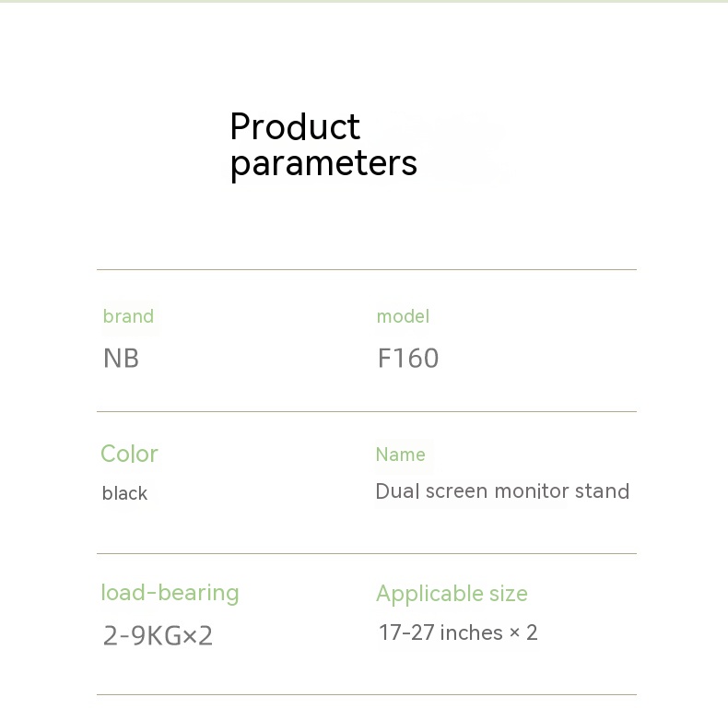Image resolution: width=728 pixels, height=709 pixels.
Task: Click the divider between Color and load-bearing rows
Action: point(366,554)
